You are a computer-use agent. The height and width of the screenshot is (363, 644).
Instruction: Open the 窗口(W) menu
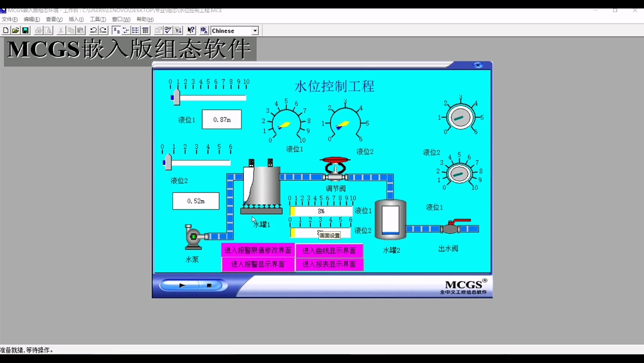point(121,19)
